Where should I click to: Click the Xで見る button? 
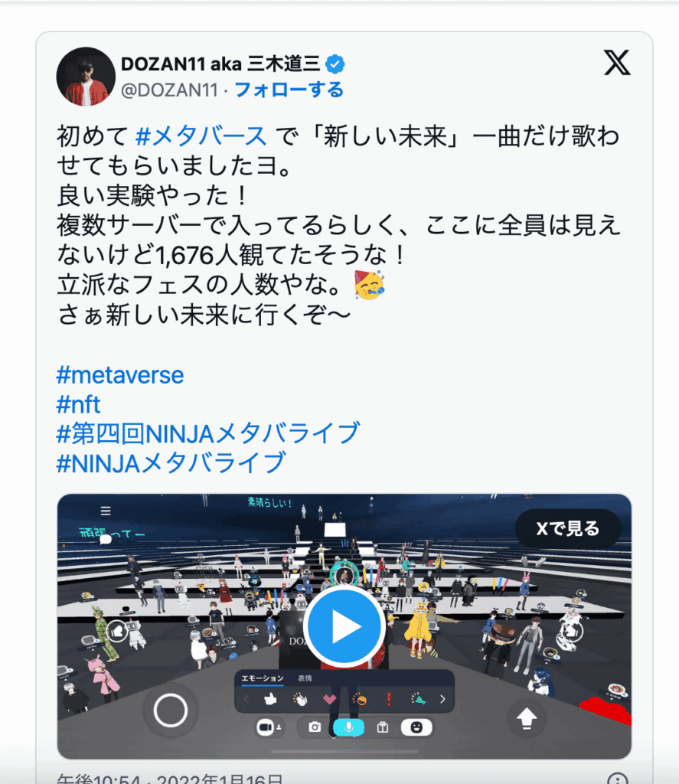coord(568,528)
